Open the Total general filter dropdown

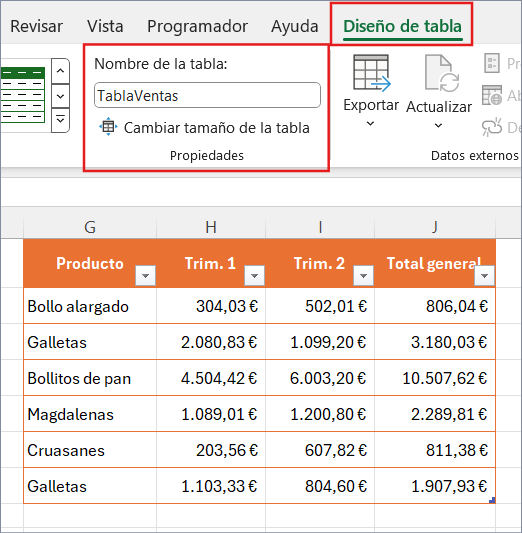pos(484,275)
